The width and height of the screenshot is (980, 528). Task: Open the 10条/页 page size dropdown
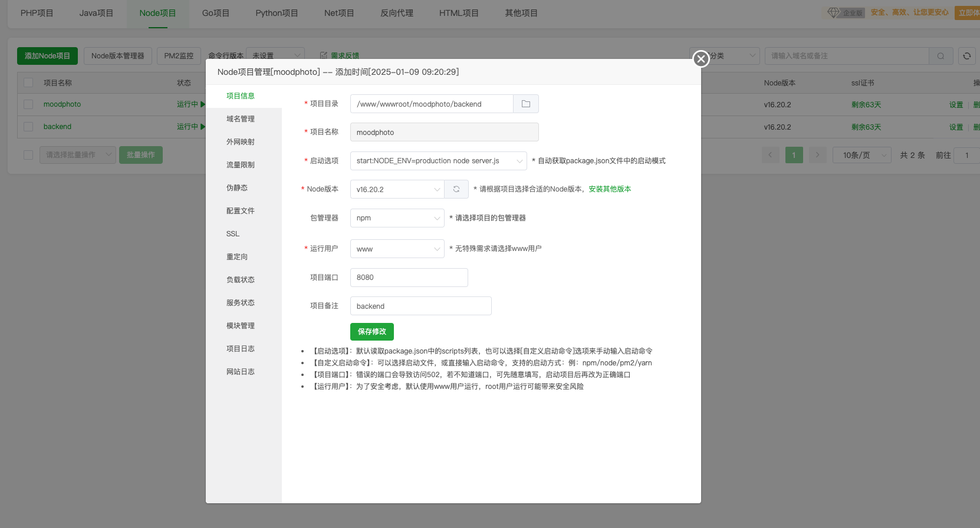861,155
